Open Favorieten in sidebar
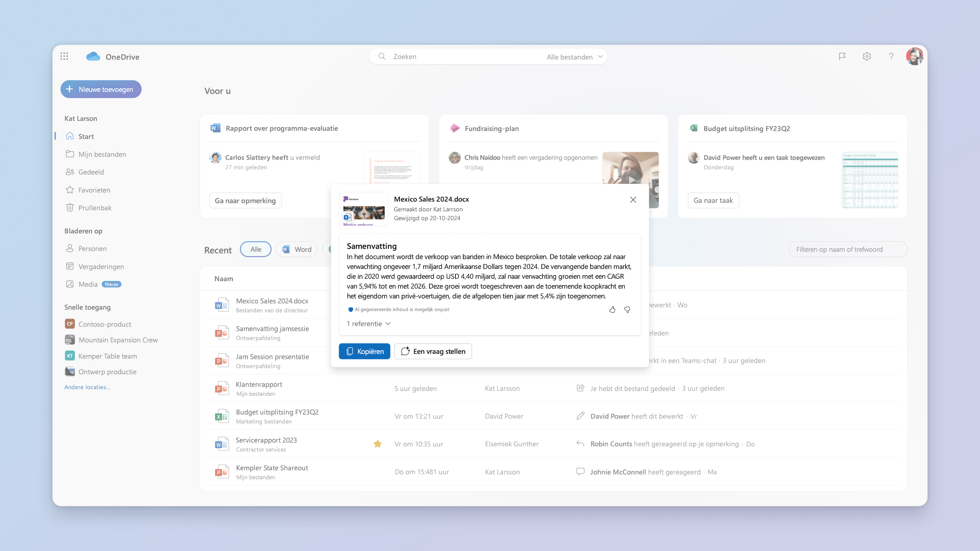Viewport: 980px width, 551px height. pos(94,189)
